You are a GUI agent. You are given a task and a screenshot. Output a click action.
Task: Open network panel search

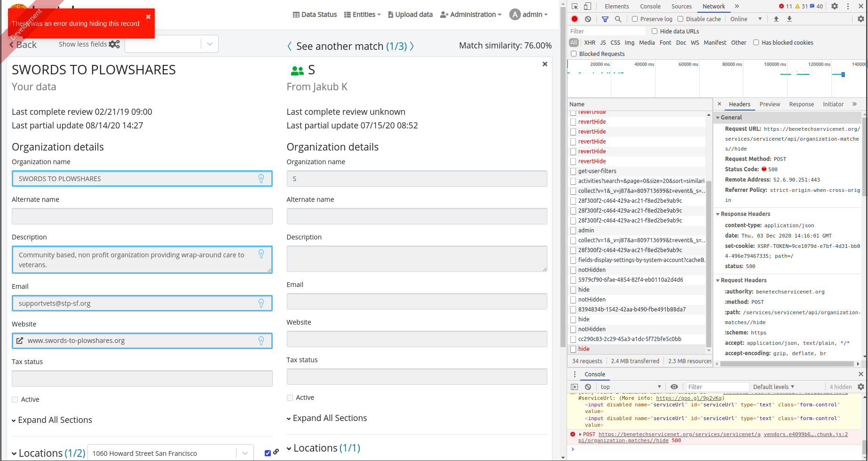pos(618,19)
